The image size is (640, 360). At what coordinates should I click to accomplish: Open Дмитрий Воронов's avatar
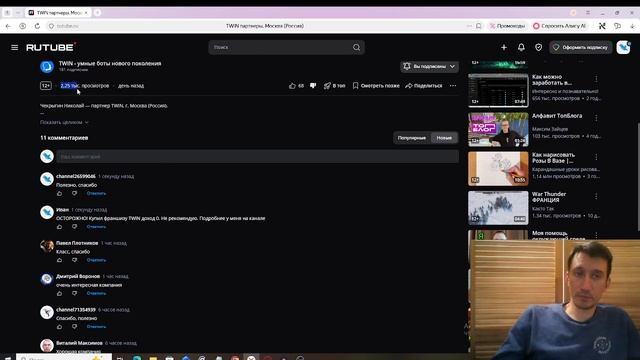click(x=47, y=279)
